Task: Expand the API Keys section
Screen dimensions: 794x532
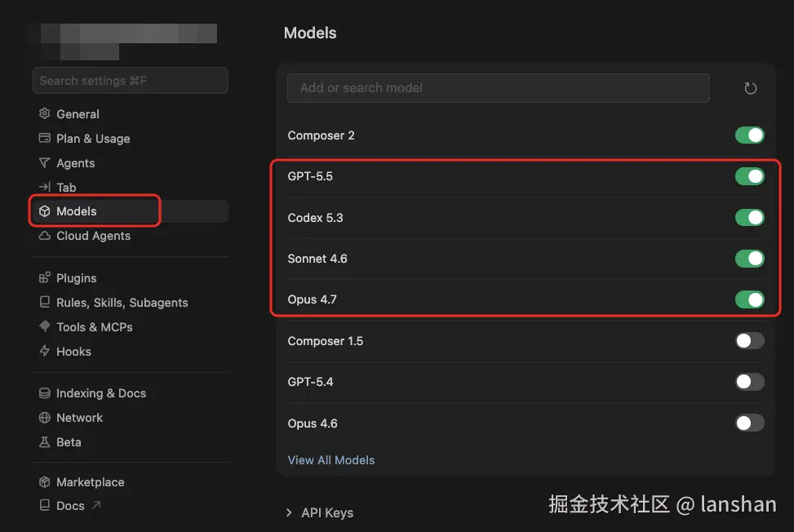Action: 320,512
